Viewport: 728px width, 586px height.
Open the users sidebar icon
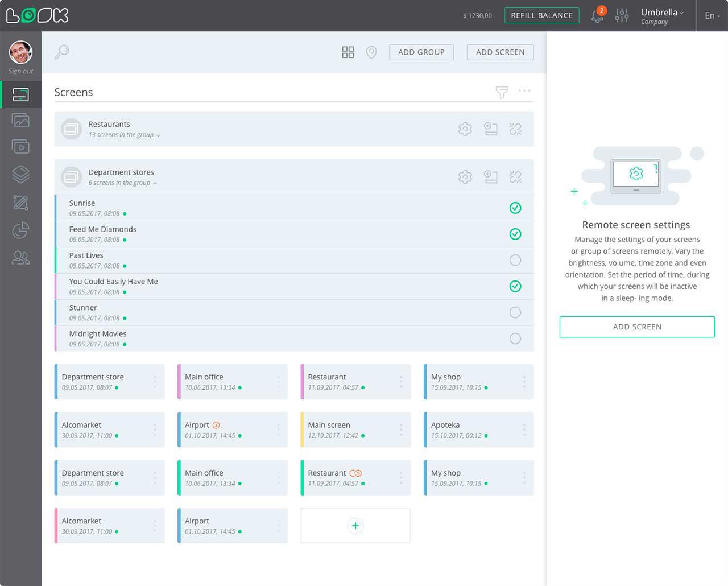(20, 258)
